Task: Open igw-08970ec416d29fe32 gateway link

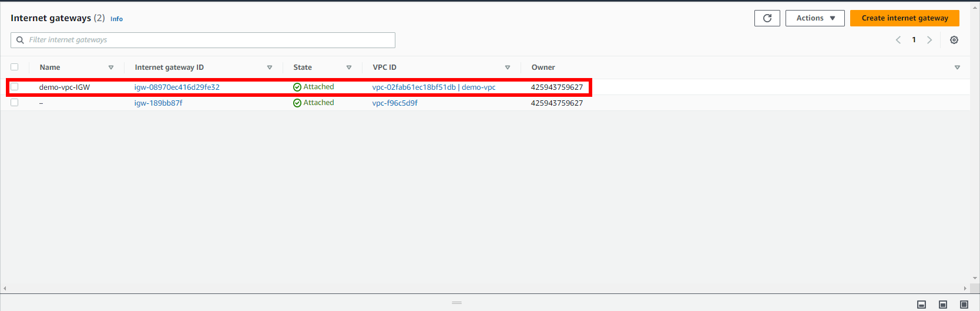Action: [177, 87]
